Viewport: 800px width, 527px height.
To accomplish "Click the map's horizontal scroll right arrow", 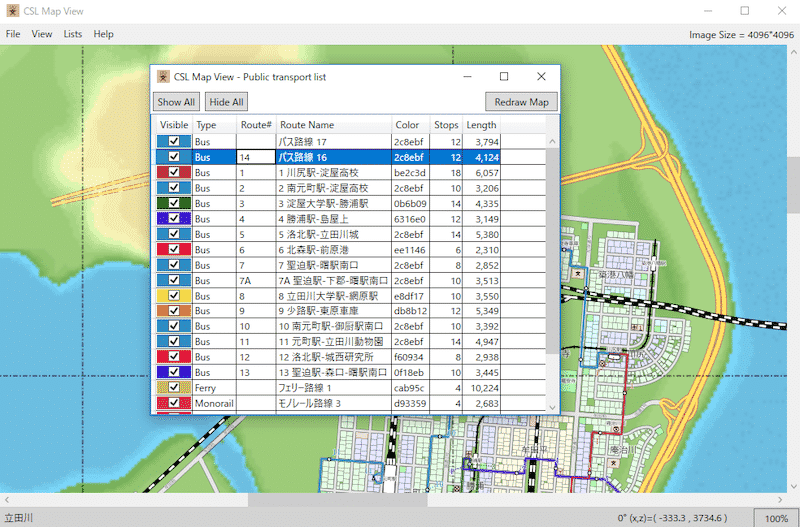I will click(779, 500).
